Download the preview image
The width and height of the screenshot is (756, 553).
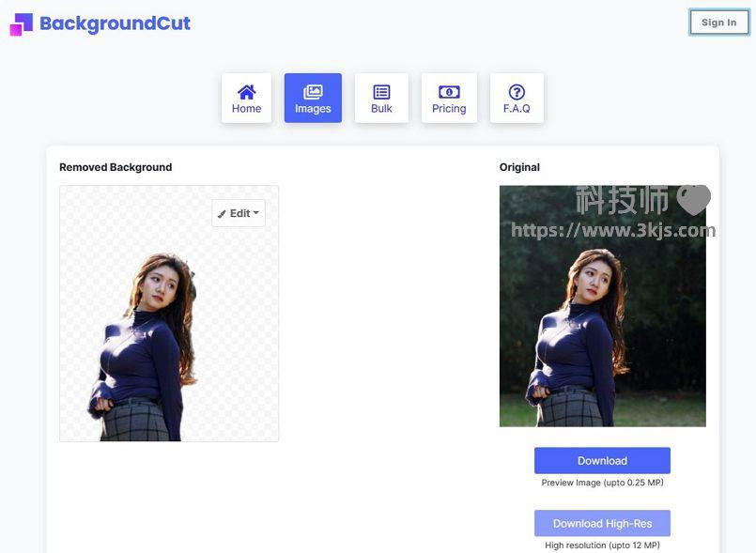tap(602, 460)
